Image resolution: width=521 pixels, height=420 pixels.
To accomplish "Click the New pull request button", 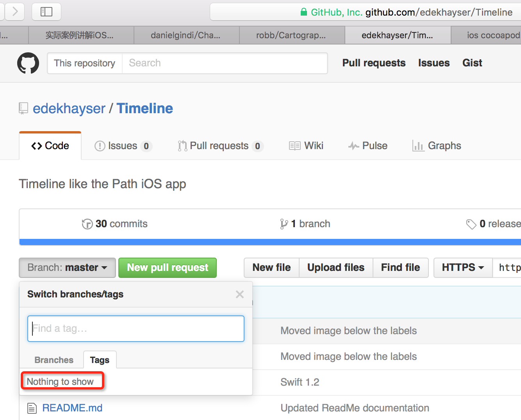I will point(168,268).
